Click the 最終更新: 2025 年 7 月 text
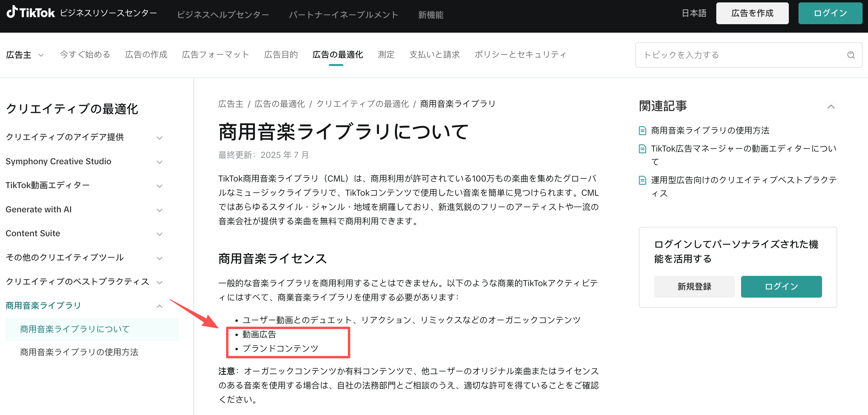The image size is (868, 415). pos(264,155)
